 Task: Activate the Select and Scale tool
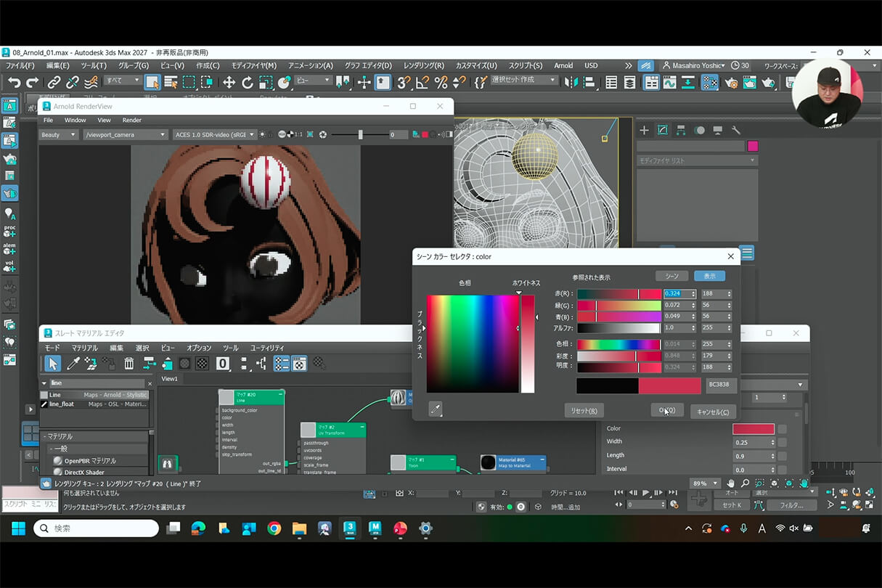(x=266, y=83)
